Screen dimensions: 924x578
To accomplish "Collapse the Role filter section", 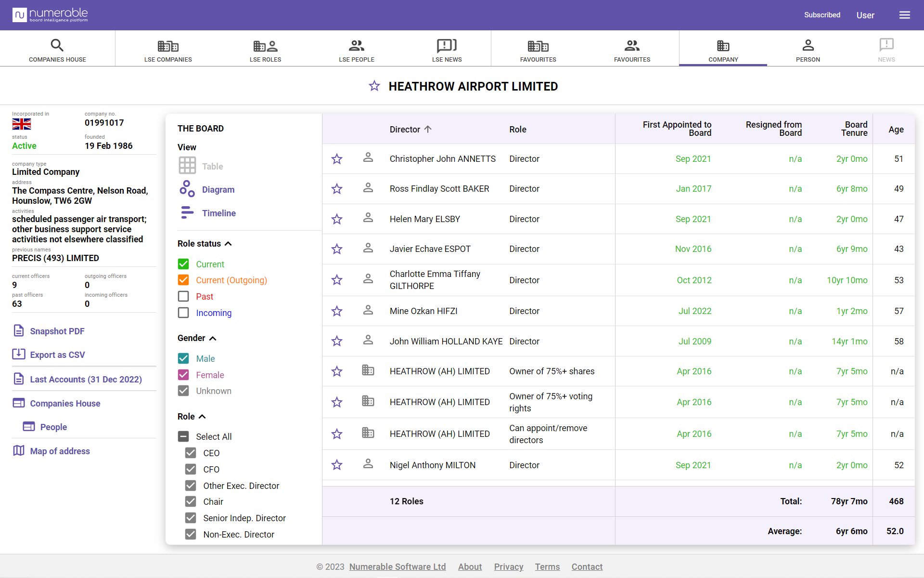I will (202, 417).
